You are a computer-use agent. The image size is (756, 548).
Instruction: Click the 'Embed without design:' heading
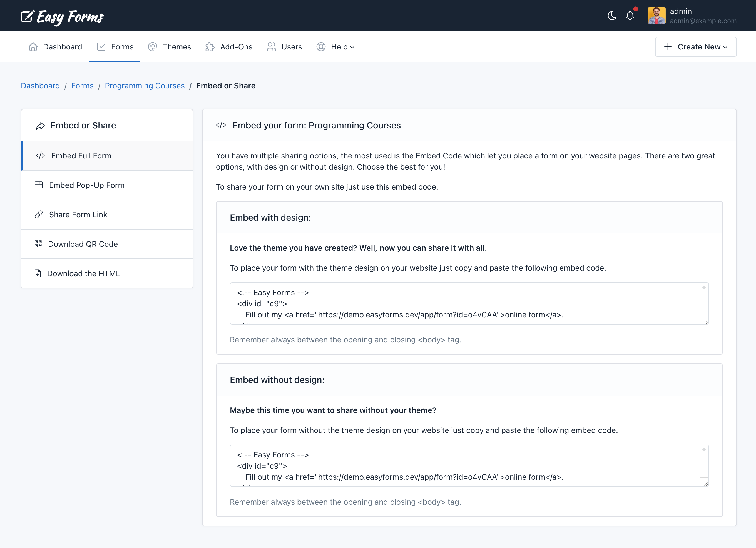(x=277, y=380)
